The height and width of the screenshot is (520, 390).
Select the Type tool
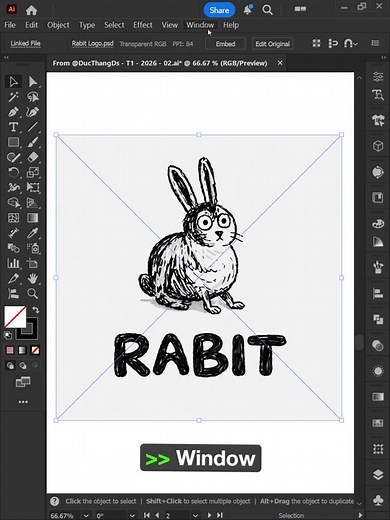13,127
